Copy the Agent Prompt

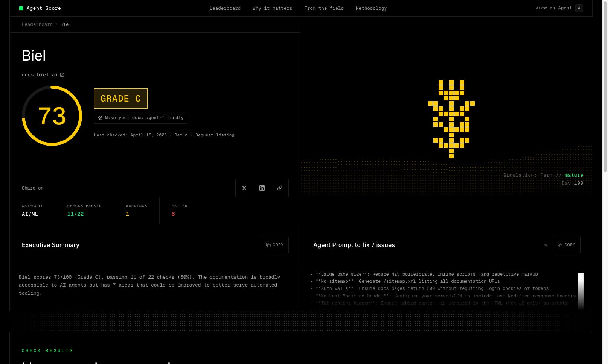point(567,245)
